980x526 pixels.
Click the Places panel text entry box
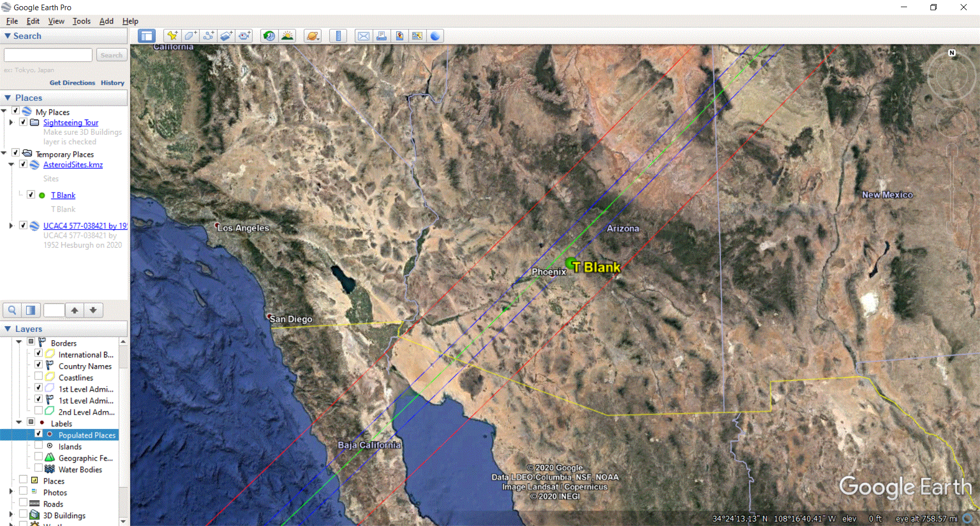(54, 310)
